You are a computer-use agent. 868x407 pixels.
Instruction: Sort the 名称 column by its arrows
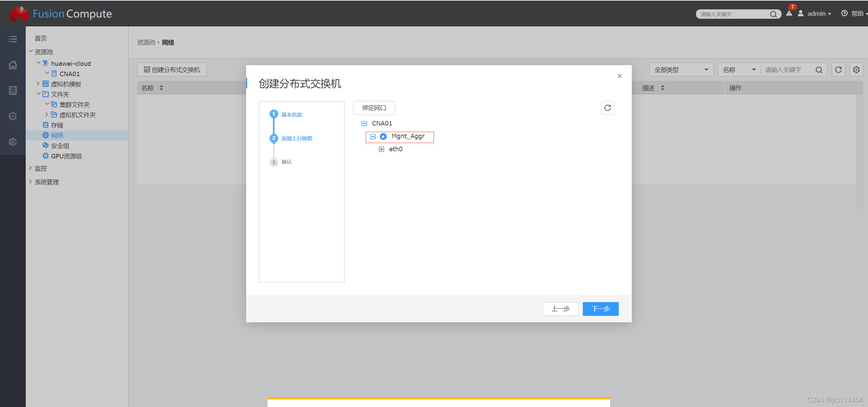(x=161, y=88)
